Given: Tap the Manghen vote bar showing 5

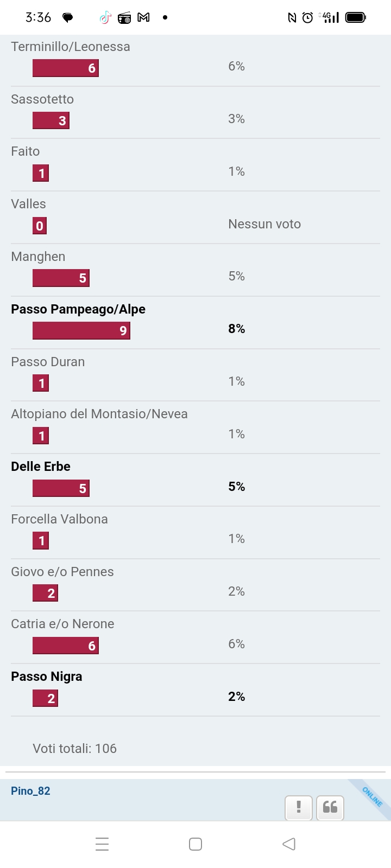Looking at the screenshot, I should point(61,278).
